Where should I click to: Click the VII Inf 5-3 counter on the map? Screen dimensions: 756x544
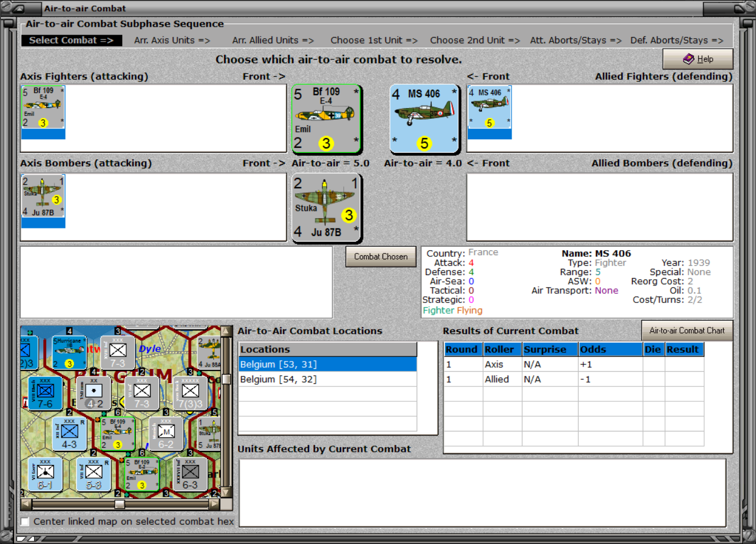click(x=94, y=475)
